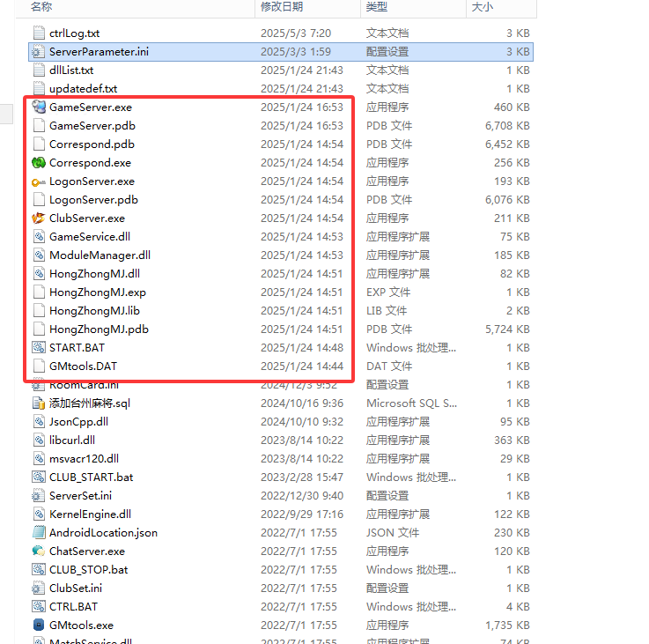The image size is (649, 644).
Task: Select the 添加台州麻将.sql file icon
Action: [x=38, y=403]
